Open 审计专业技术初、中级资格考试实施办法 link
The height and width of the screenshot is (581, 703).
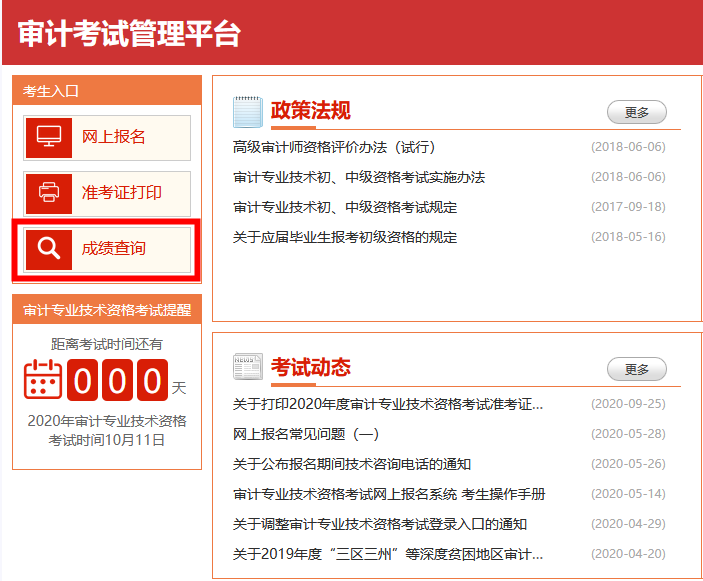(358, 177)
